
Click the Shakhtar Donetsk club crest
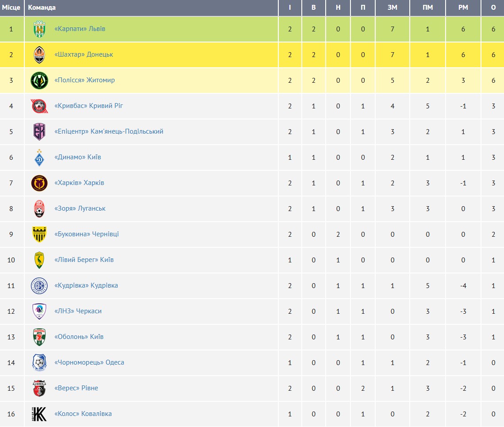[39, 55]
